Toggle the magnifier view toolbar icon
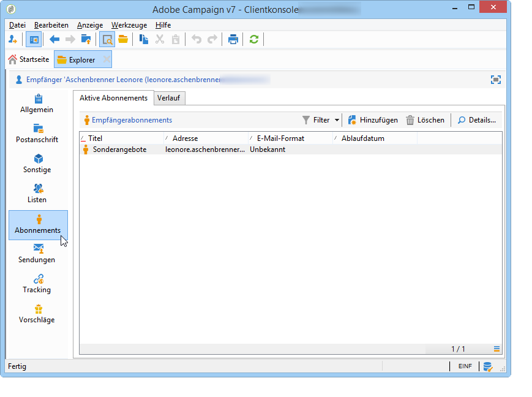Viewport: 532px width, 397px height. [x=107, y=39]
